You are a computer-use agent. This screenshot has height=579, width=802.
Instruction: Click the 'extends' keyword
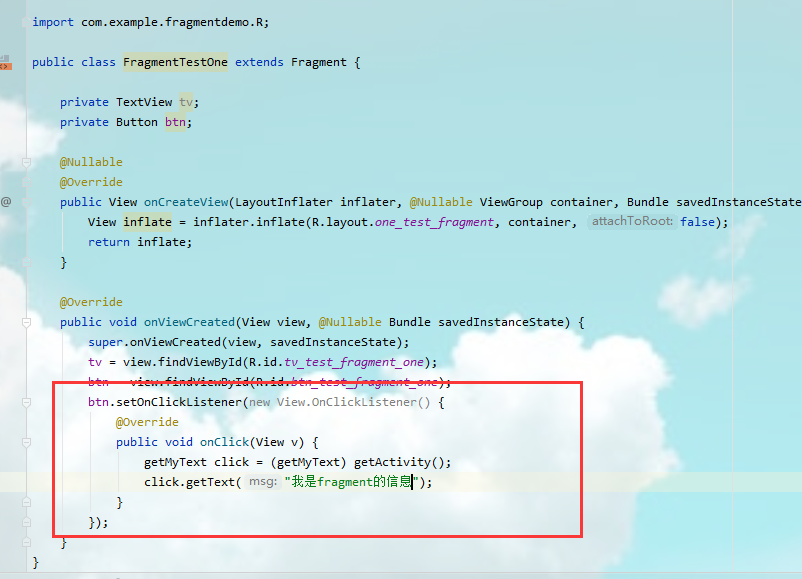[259, 62]
